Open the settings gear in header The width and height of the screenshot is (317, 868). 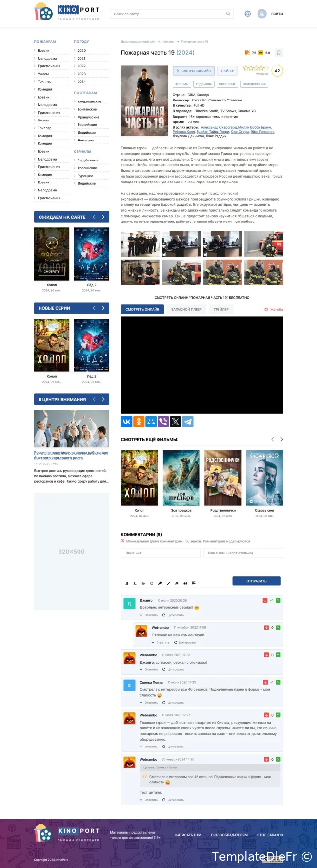point(248,14)
